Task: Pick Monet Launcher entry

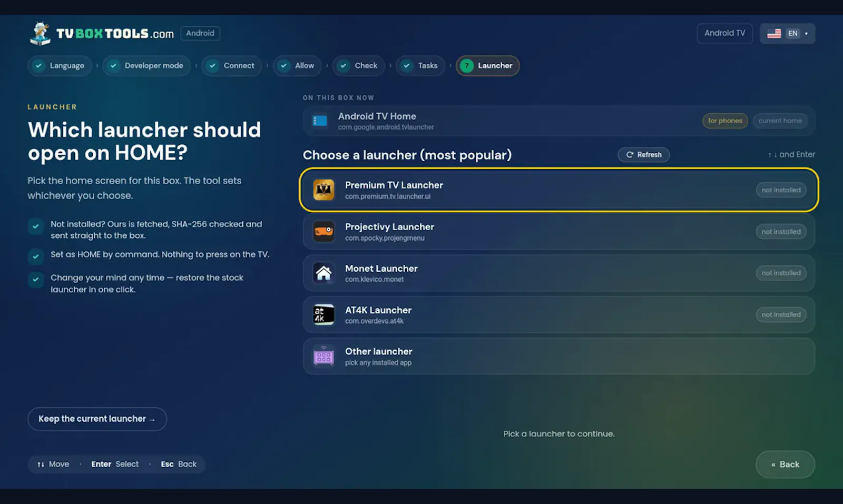Action: [x=559, y=273]
